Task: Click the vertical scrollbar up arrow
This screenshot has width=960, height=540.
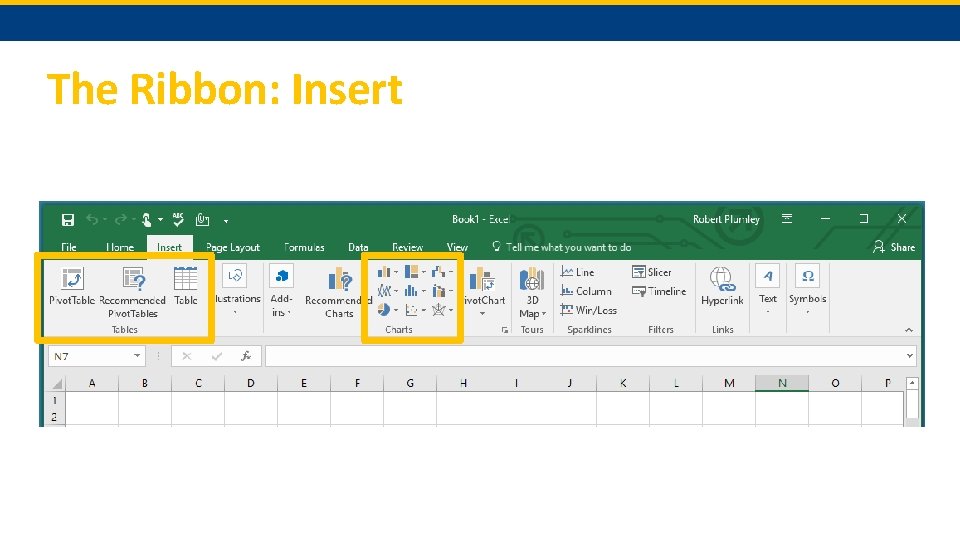Action: click(x=912, y=383)
